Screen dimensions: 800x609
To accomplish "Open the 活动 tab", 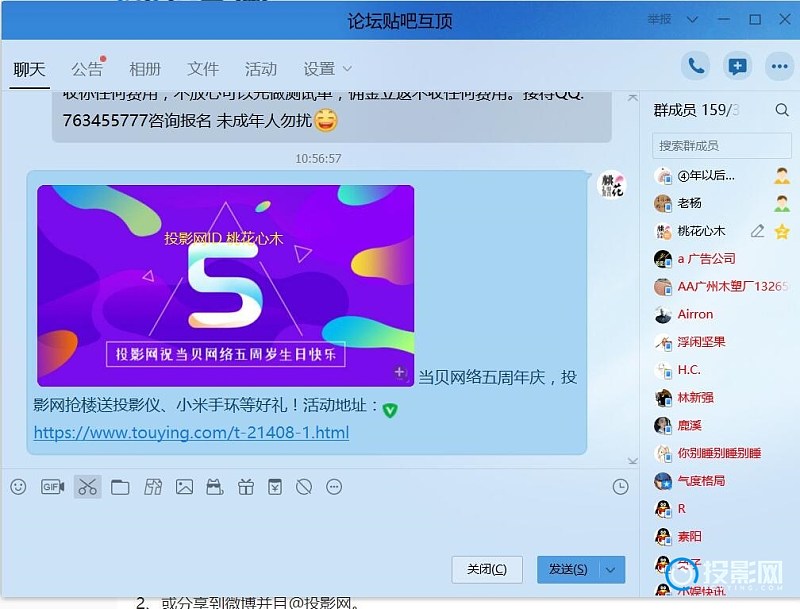I will pyautogui.click(x=261, y=69).
